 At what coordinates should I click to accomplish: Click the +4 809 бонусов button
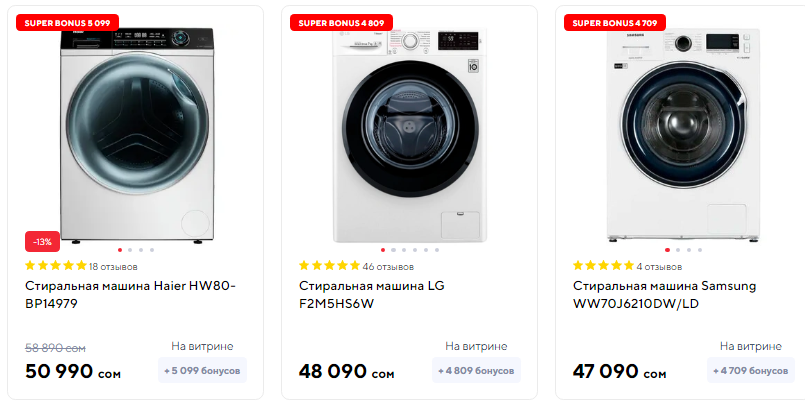[477, 371]
